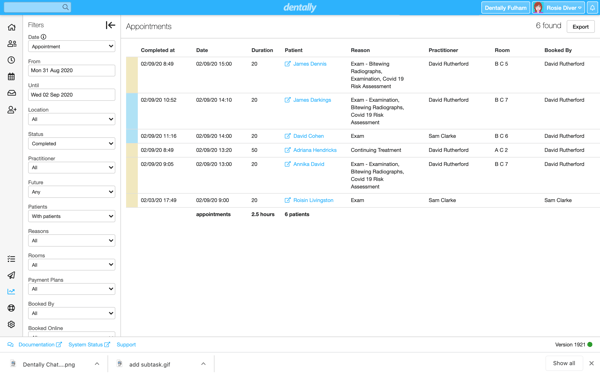Click the Duration column header
Image resolution: width=600 pixels, height=375 pixels.
pos(262,50)
